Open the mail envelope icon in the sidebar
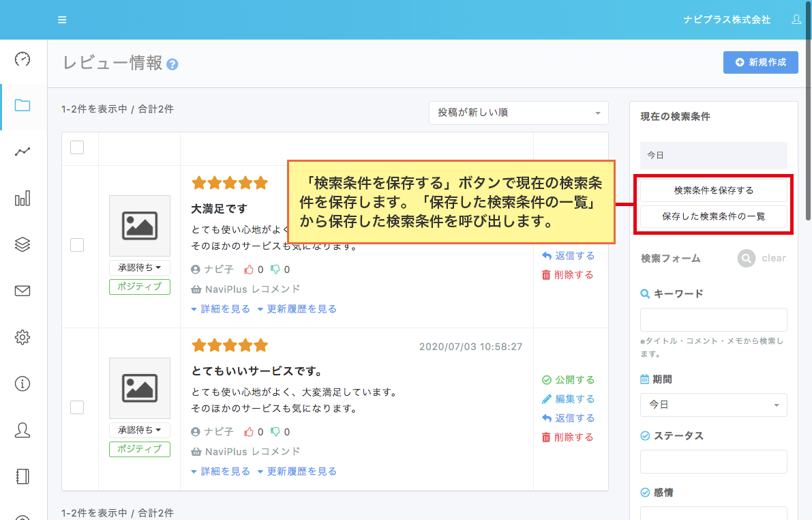 [x=22, y=291]
